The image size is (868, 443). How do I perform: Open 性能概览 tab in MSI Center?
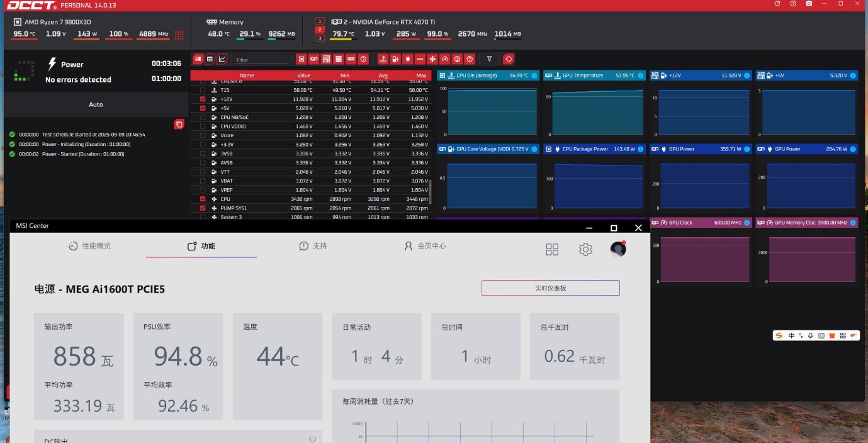[89, 246]
